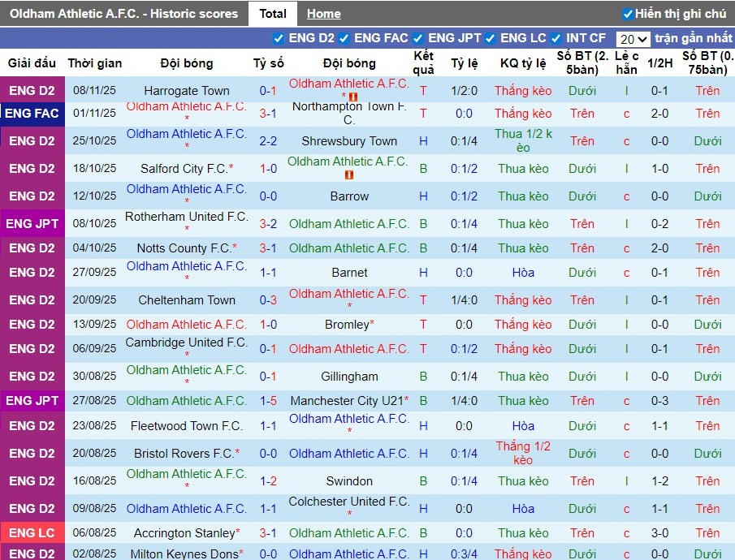Click 'Thua 1/2 kèo' in Shrewsbury Town row

click(523, 141)
